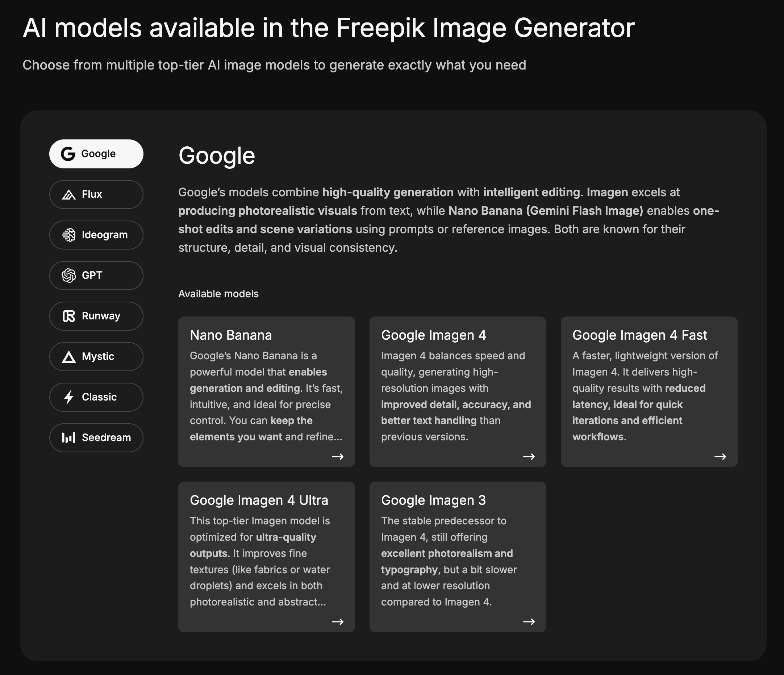The width and height of the screenshot is (784, 675).
Task: Select the Ideogram tab label
Action: [104, 235]
